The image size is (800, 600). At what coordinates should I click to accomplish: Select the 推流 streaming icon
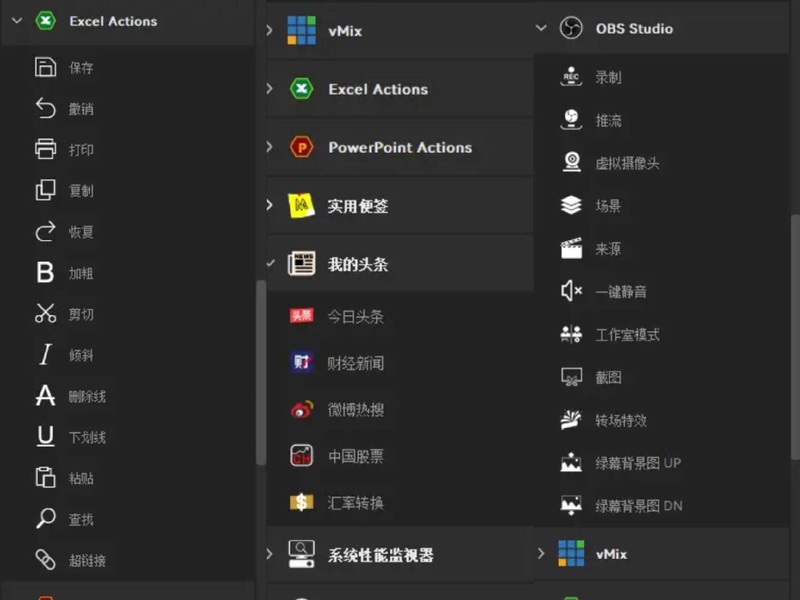click(572, 118)
